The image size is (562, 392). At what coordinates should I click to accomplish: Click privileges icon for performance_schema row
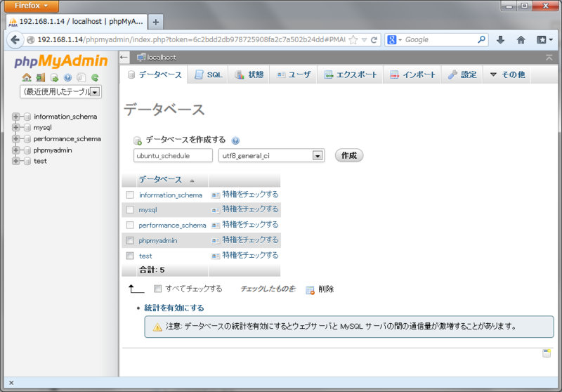point(216,226)
